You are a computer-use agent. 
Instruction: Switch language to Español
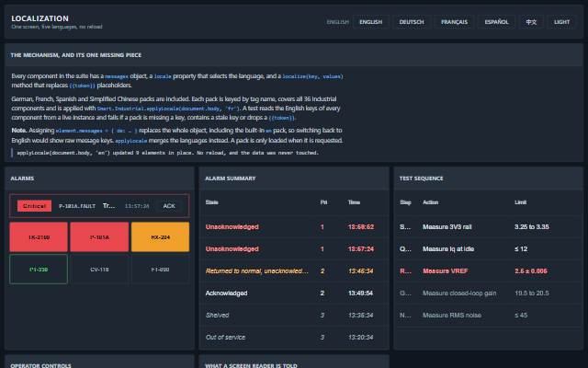pos(496,22)
